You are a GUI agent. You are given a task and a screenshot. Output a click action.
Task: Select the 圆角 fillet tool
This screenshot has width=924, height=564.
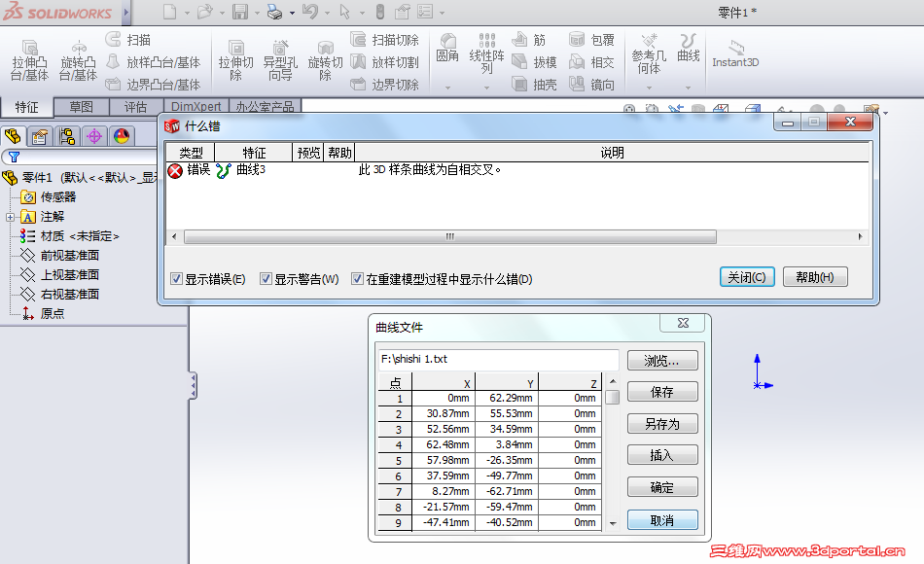click(x=447, y=48)
